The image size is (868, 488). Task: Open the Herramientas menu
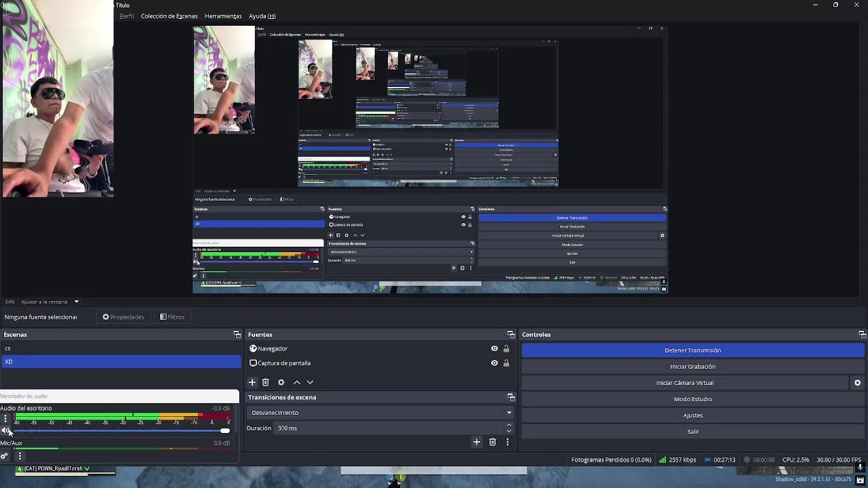[x=223, y=16]
